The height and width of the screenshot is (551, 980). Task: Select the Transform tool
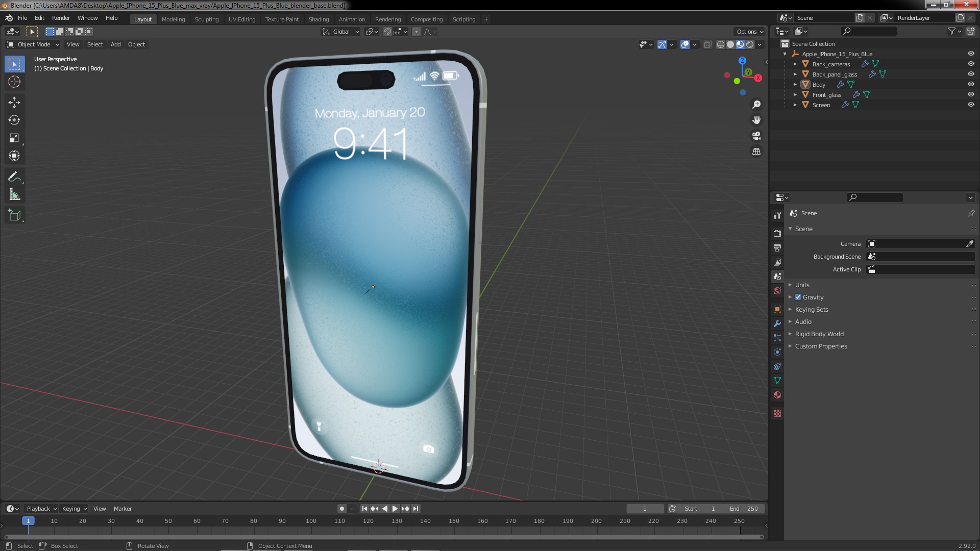(14, 156)
